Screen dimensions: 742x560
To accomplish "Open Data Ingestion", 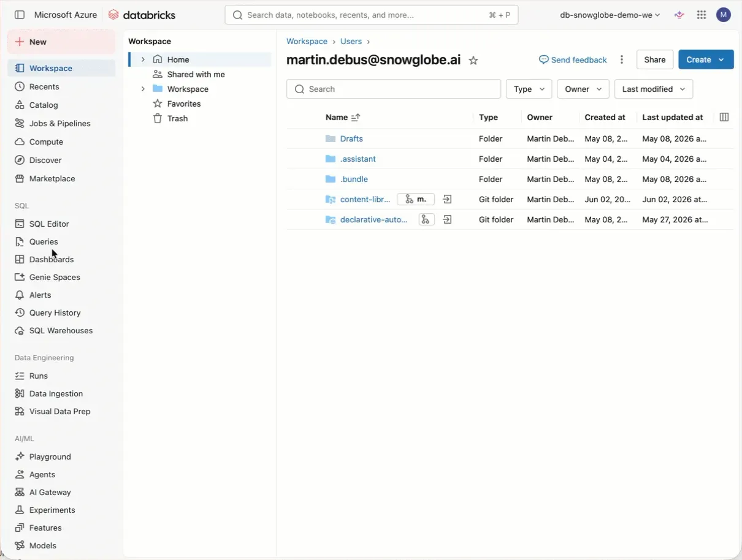I will coord(61,393).
